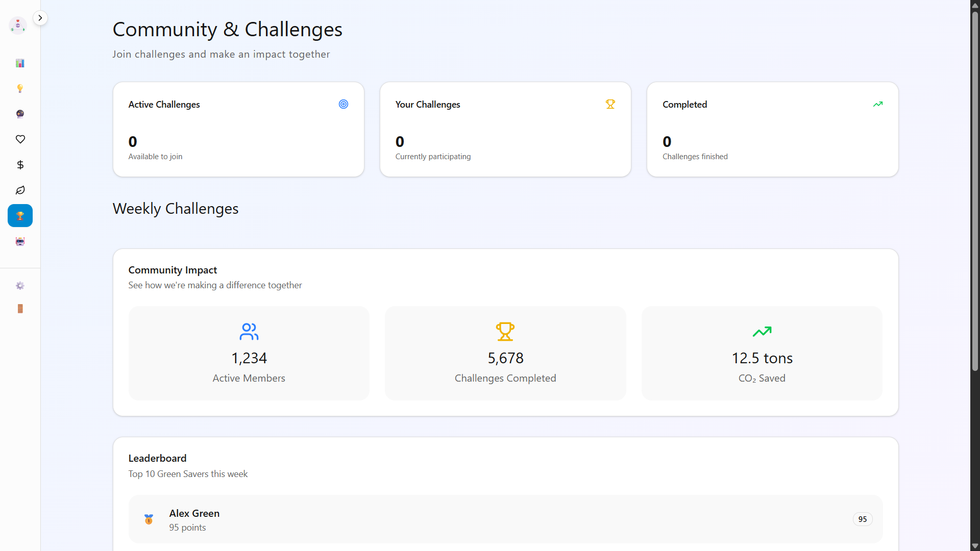Select the leaf sustainability icon
The width and height of the screenshot is (980, 551).
20,190
